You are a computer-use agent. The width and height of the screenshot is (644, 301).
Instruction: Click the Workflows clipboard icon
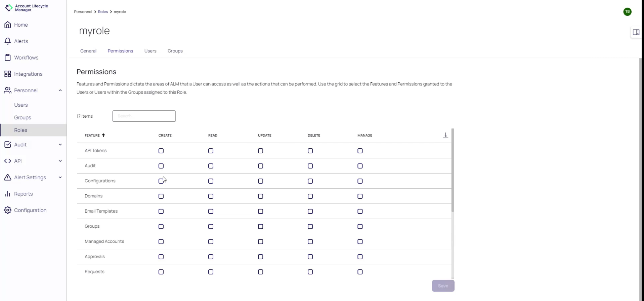point(8,58)
